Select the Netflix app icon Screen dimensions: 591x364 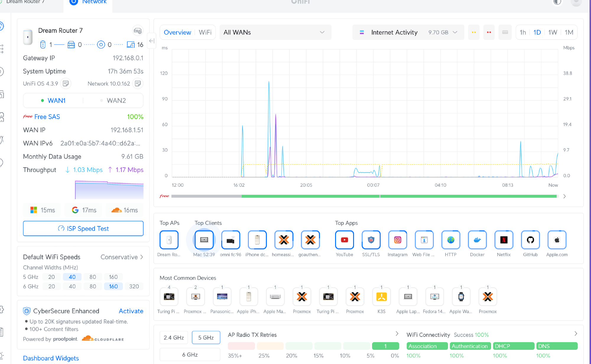point(504,240)
